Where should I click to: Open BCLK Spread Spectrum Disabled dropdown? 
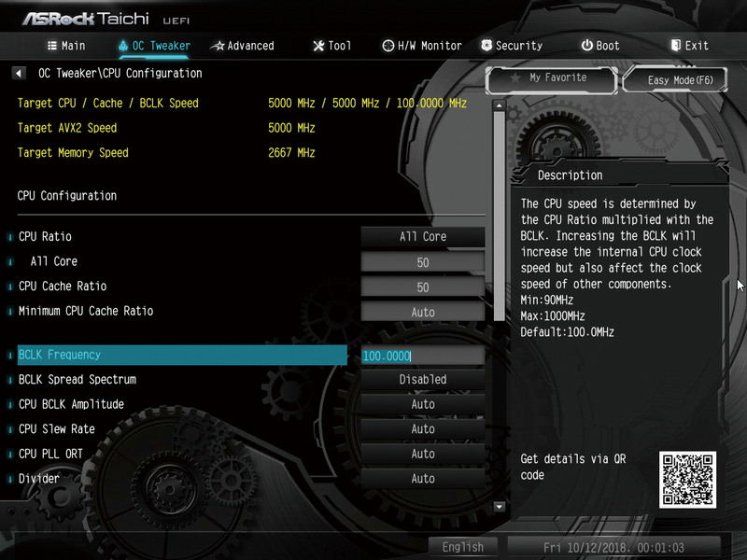pos(423,380)
